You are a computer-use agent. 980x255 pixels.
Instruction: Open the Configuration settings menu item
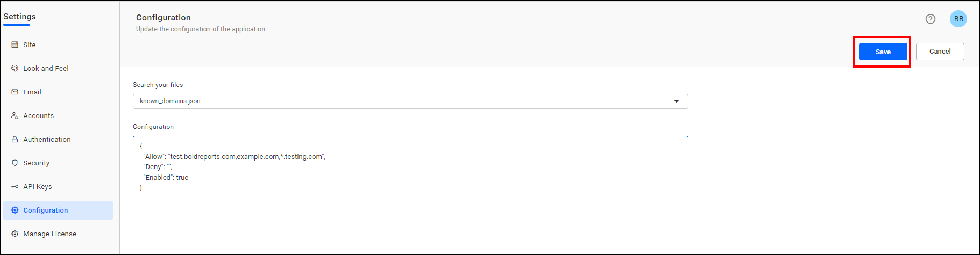click(58, 210)
